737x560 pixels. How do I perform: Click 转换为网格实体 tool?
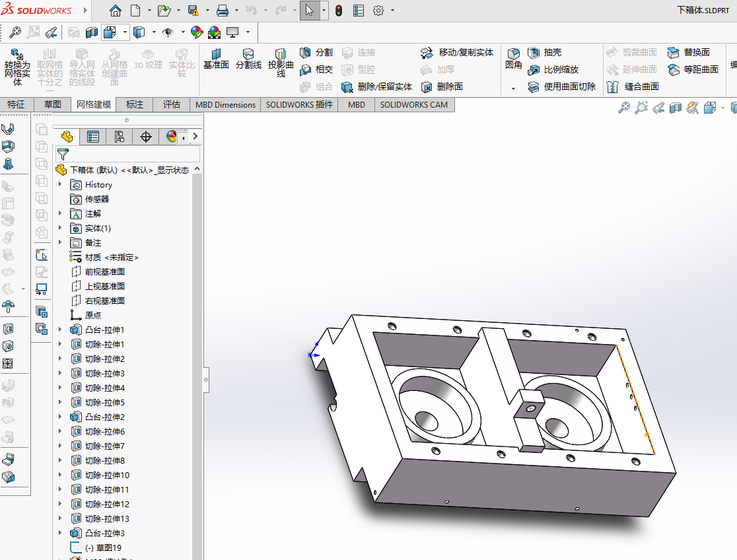tap(17, 67)
